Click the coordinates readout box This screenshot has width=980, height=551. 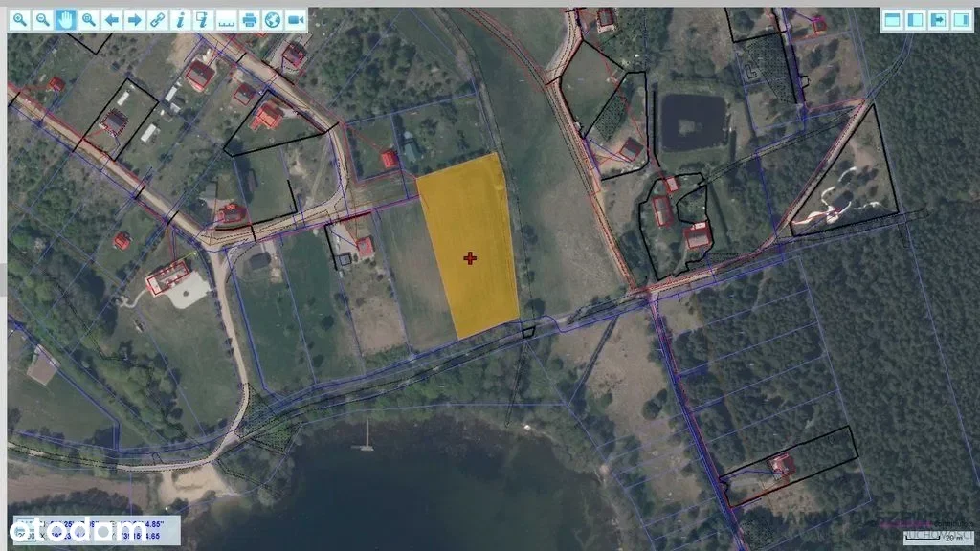pos(94,530)
